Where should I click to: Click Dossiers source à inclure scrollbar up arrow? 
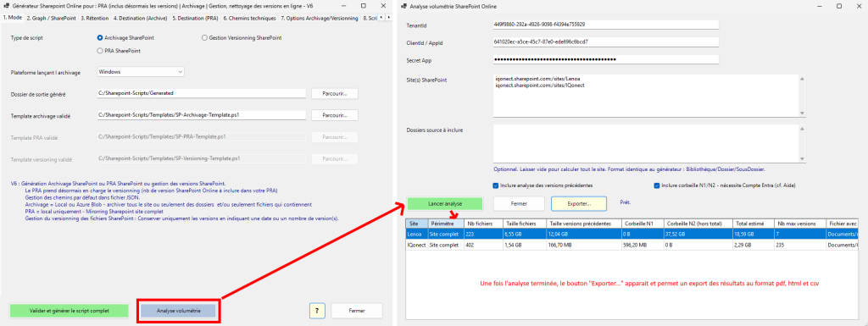(802, 128)
